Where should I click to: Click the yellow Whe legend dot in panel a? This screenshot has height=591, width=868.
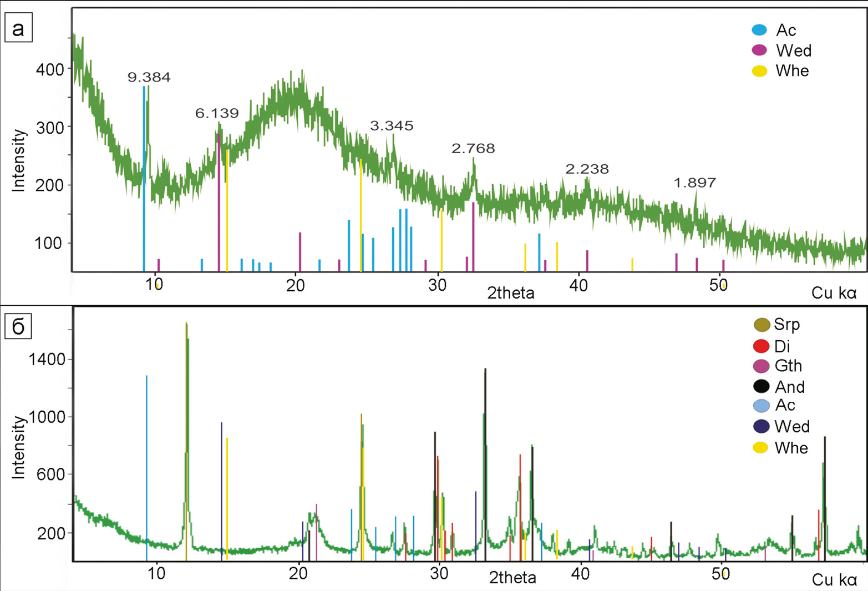[759, 71]
